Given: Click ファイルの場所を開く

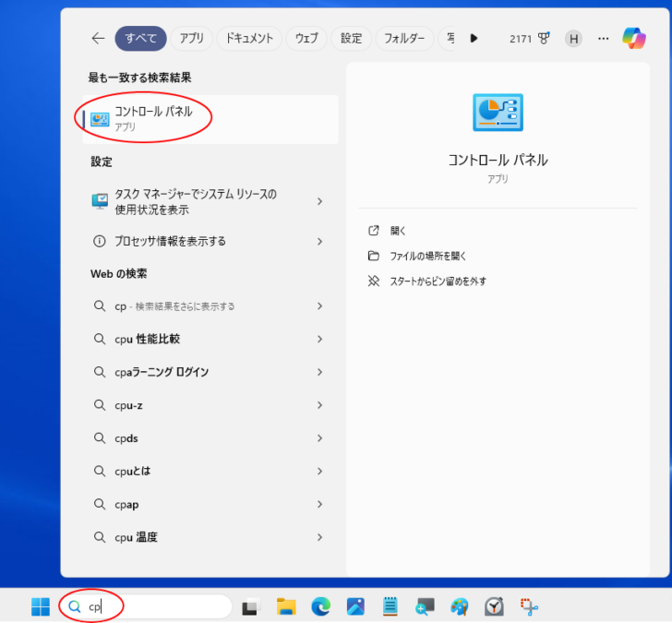Looking at the screenshot, I should [427, 257].
